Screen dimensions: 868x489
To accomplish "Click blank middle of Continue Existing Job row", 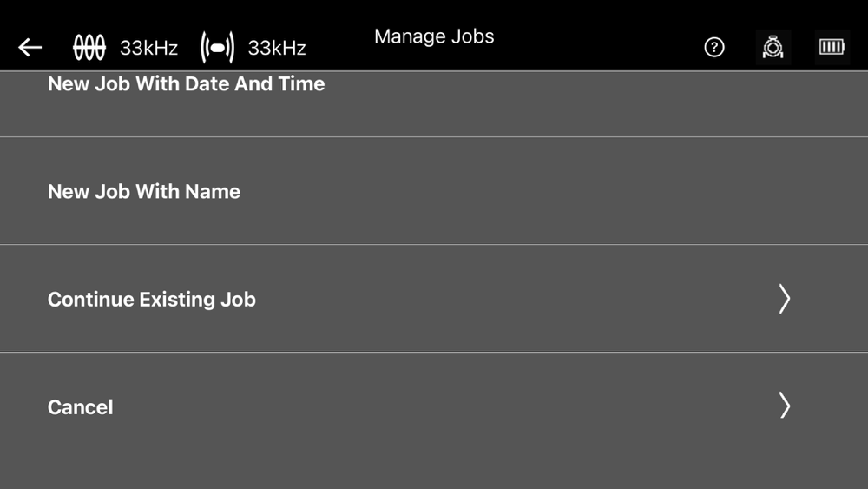I will pos(498,299).
